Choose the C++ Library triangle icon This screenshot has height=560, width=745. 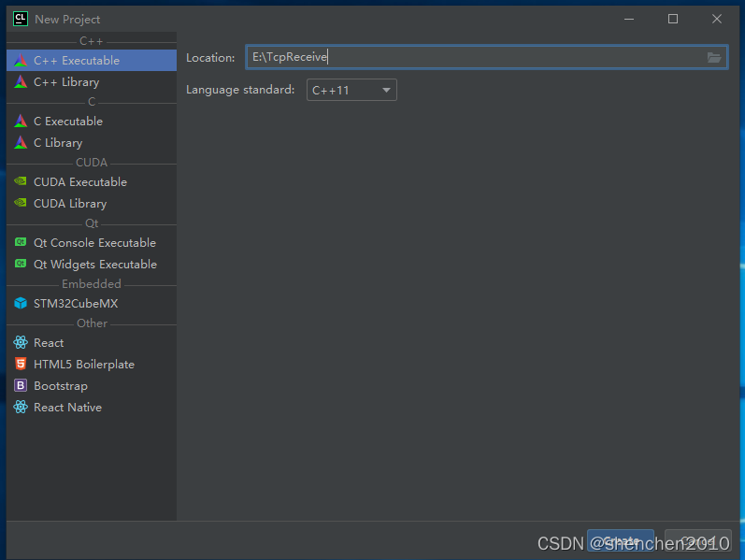(21, 81)
